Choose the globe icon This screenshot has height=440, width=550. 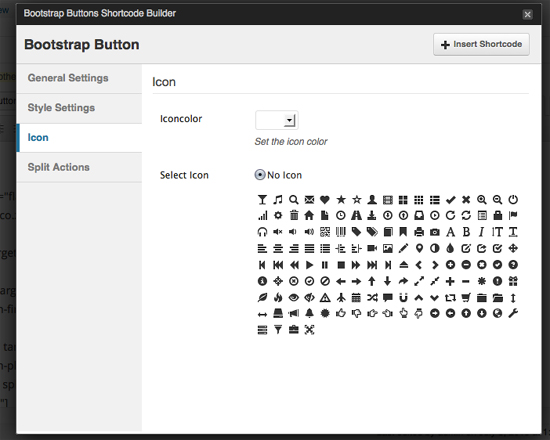497,313
